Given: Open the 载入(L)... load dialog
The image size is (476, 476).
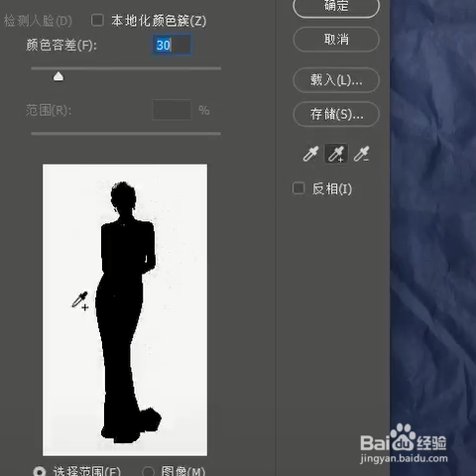Looking at the screenshot, I should tap(336, 80).
